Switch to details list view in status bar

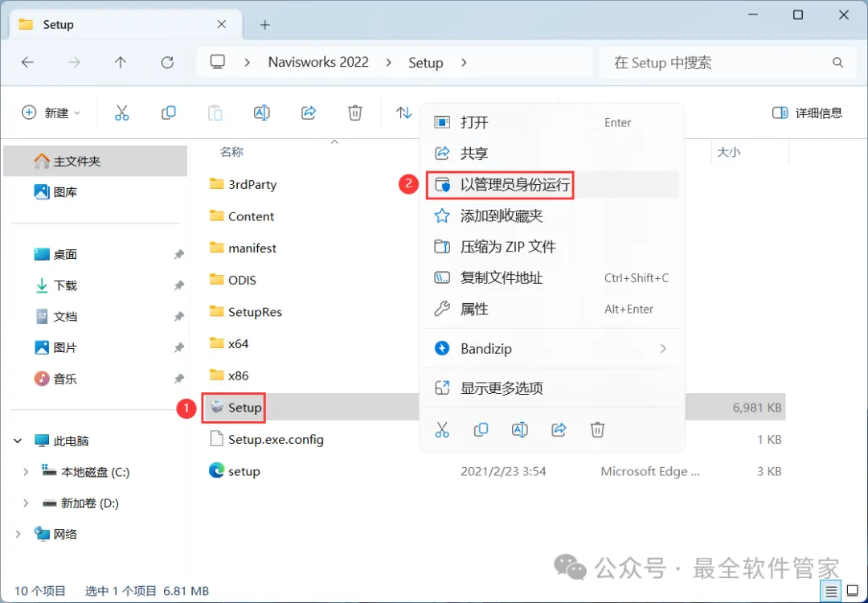coord(831,592)
